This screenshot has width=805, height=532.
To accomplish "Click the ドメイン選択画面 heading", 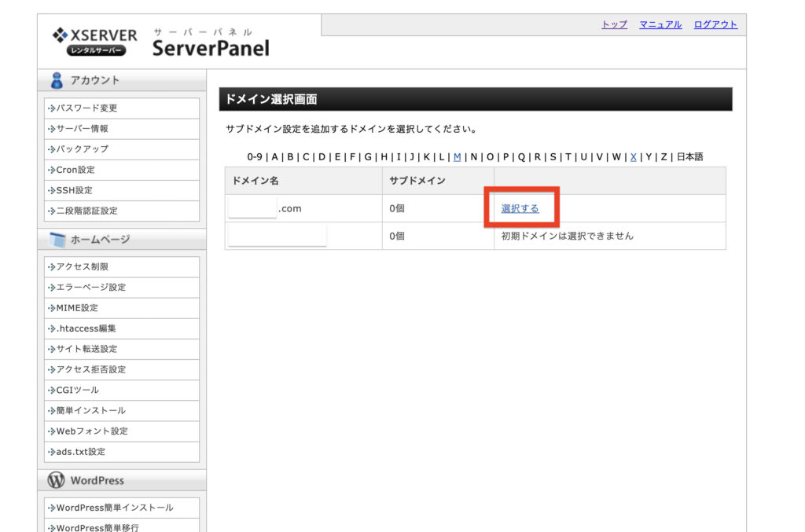I will 271,100.
